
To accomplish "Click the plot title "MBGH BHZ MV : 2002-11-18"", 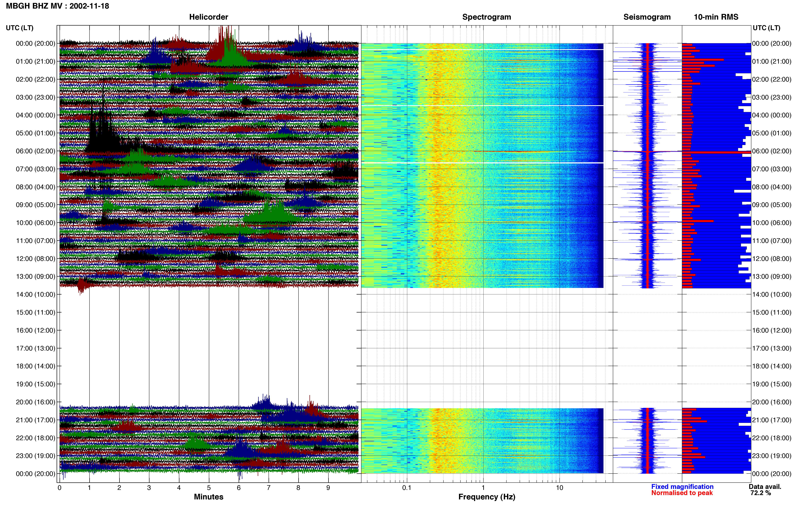I will (x=57, y=6).
